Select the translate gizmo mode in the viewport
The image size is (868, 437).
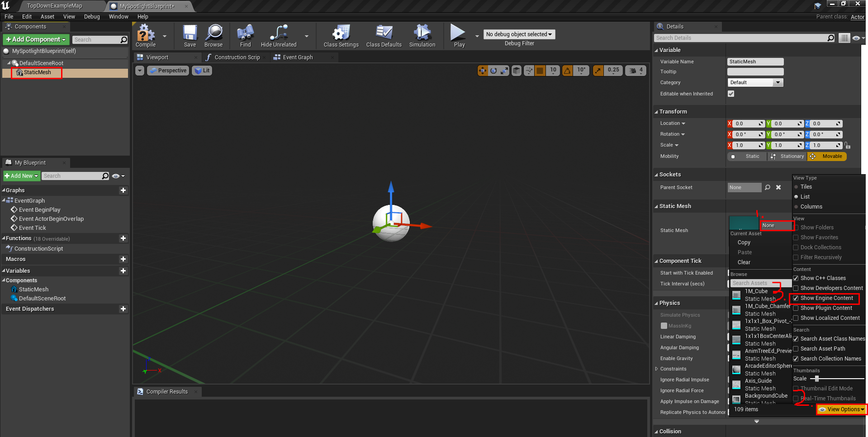pyautogui.click(x=483, y=71)
